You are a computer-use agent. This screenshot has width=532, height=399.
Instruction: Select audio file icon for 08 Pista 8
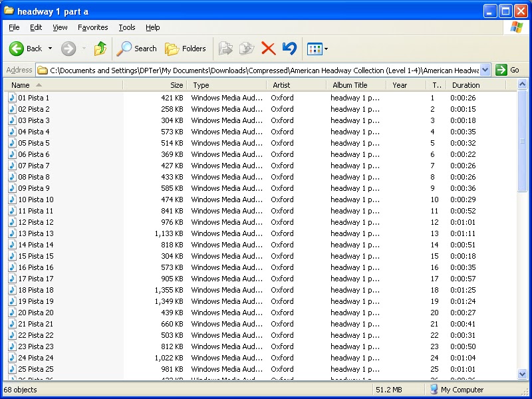click(x=12, y=177)
